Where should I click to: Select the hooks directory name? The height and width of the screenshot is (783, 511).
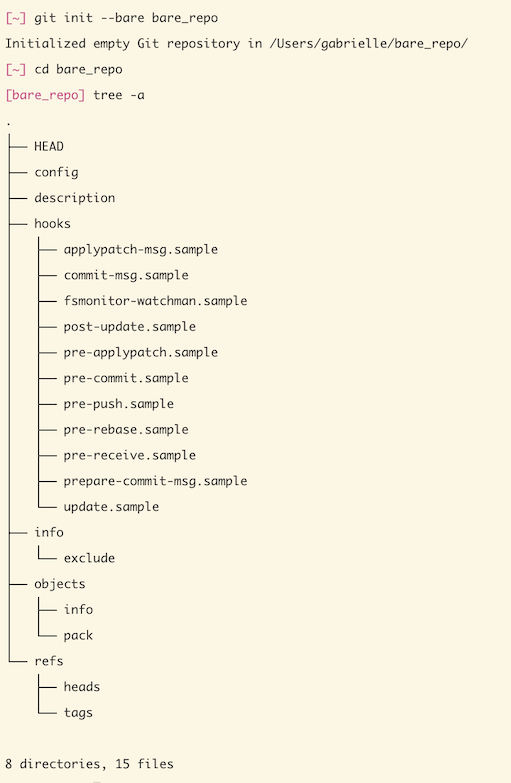[x=52, y=224]
